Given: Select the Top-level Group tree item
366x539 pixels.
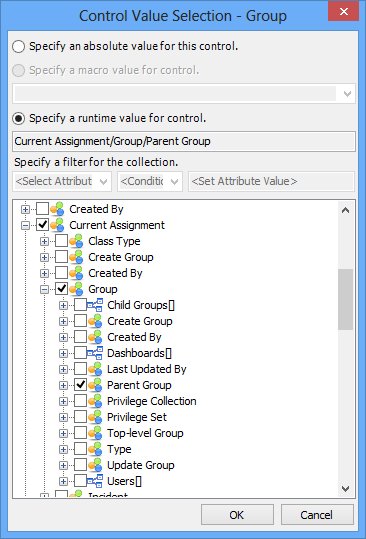Looking at the screenshot, I should click(x=145, y=433).
